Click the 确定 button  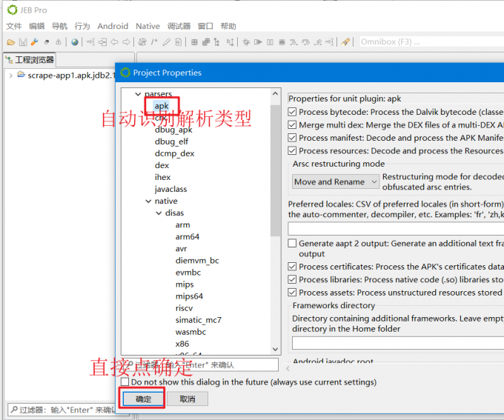pos(143,399)
